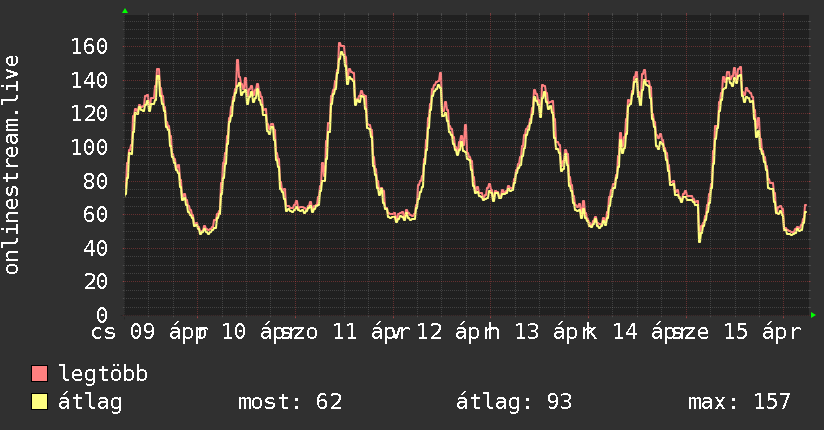Select the legtöbb legend label

click(x=104, y=375)
